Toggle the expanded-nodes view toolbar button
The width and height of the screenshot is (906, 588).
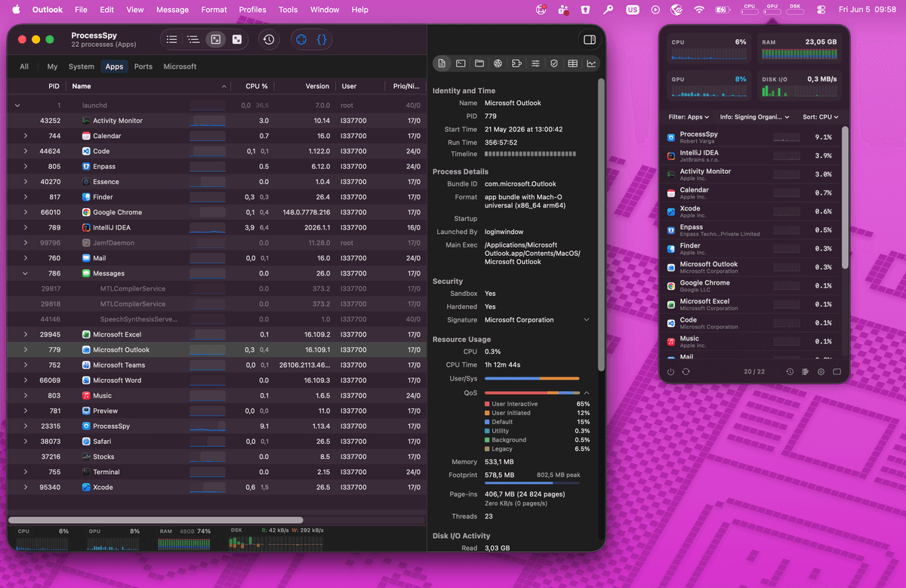pyautogui.click(x=237, y=39)
